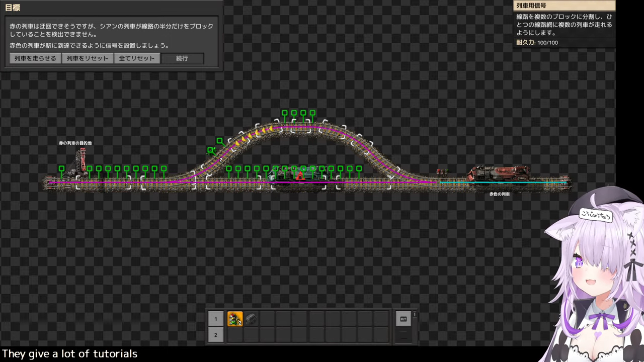Click the first slot of hotbar row 2
644x362 pixels.
[x=235, y=335]
